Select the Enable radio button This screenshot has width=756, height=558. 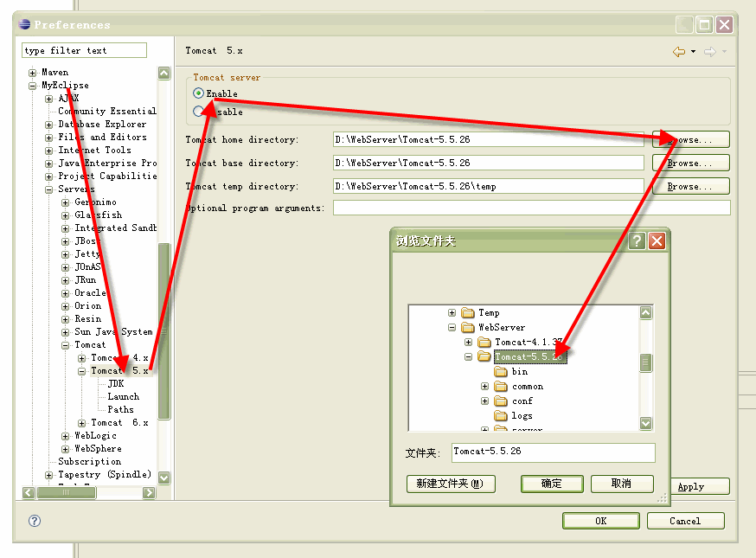(x=198, y=93)
